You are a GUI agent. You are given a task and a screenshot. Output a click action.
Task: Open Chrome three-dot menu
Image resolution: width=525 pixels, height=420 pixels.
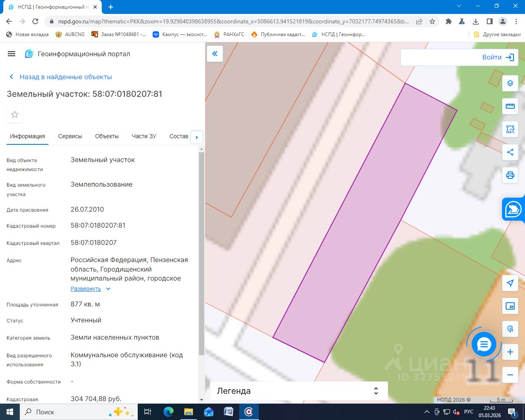516,21
